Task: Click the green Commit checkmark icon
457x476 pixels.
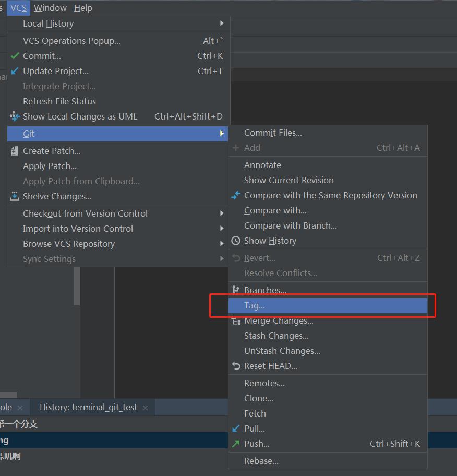Action: (x=15, y=56)
